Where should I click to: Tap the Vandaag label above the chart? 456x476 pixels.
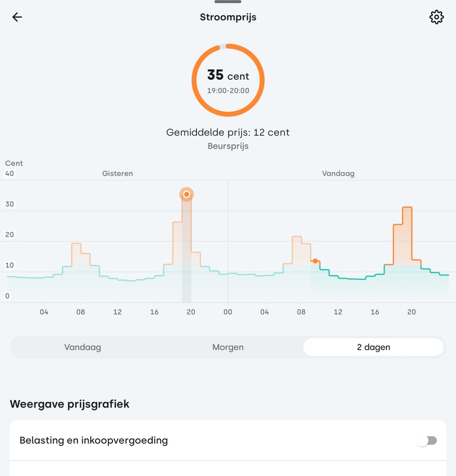[x=338, y=174]
